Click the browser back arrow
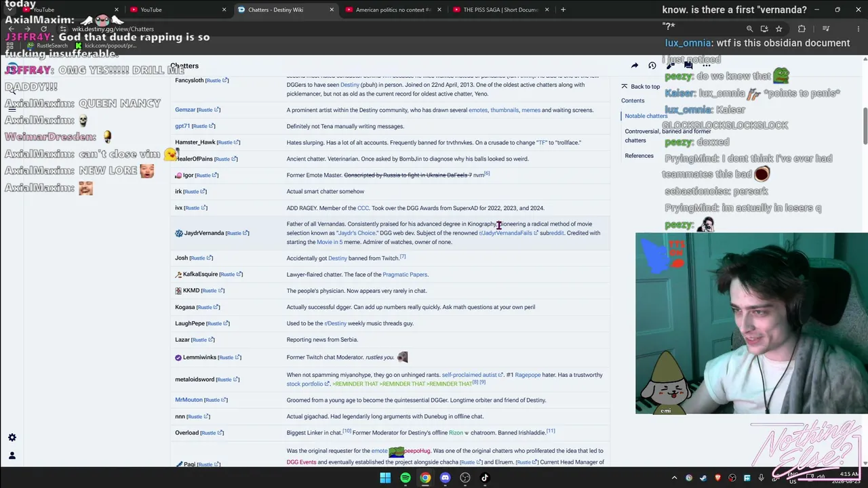Viewport: 868px width, 488px height. point(12,28)
